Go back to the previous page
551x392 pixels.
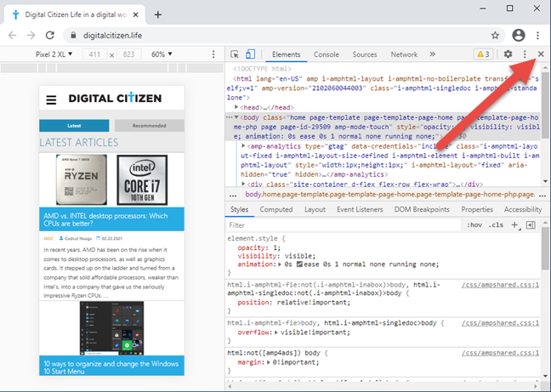click(12, 35)
